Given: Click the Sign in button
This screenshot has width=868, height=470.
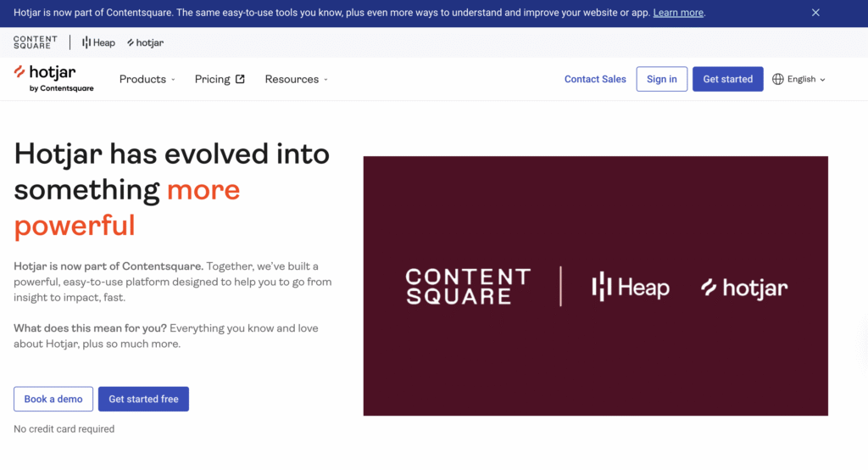Looking at the screenshot, I should coord(661,79).
